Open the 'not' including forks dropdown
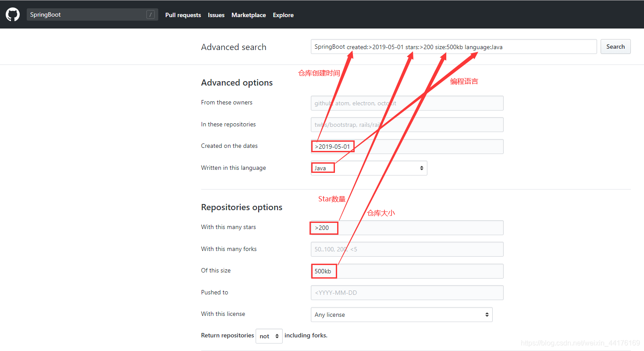The height and width of the screenshot is (351, 644). pyautogui.click(x=269, y=336)
